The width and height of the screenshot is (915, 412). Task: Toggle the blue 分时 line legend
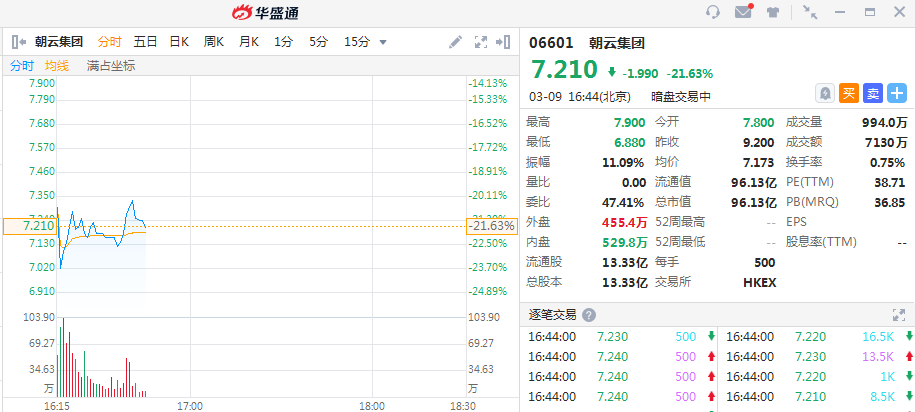click(x=22, y=66)
